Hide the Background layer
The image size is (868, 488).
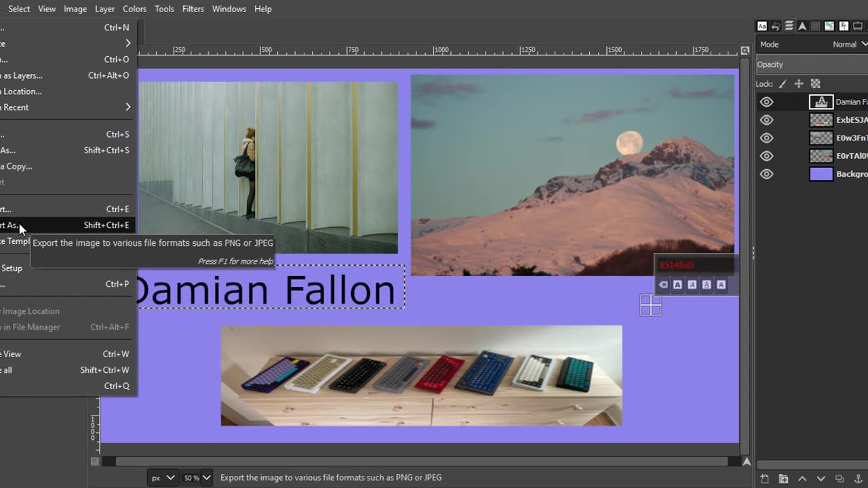pos(766,174)
